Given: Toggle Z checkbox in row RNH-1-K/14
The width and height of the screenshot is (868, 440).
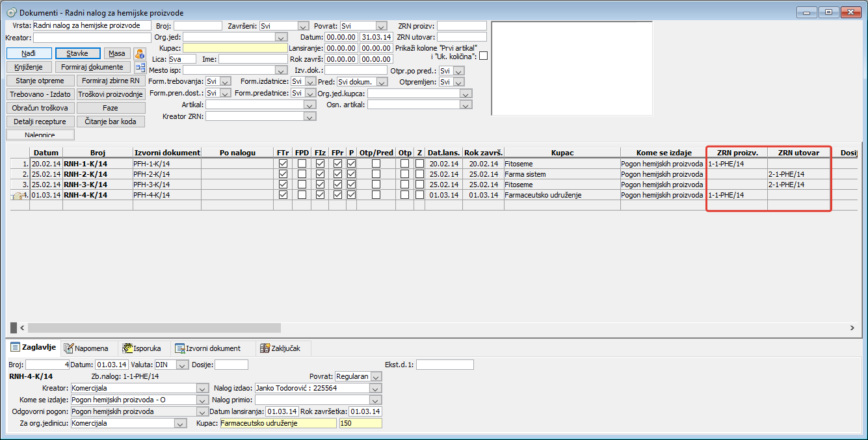Looking at the screenshot, I should pos(419,164).
